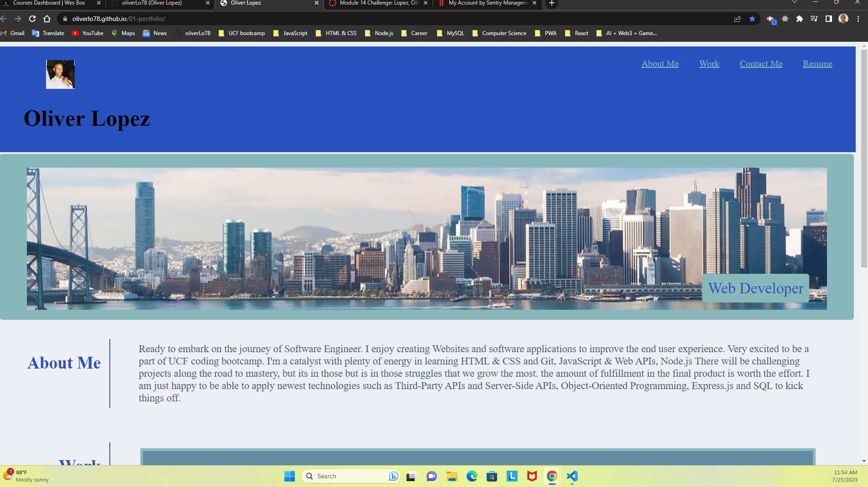This screenshot has height=487, width=868.
Task: Open Gmail from the bookmarks bar
Action: point(13,33)
